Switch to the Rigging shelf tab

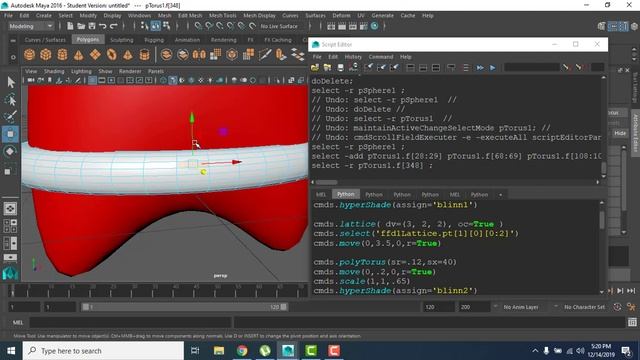pos(154,40)
